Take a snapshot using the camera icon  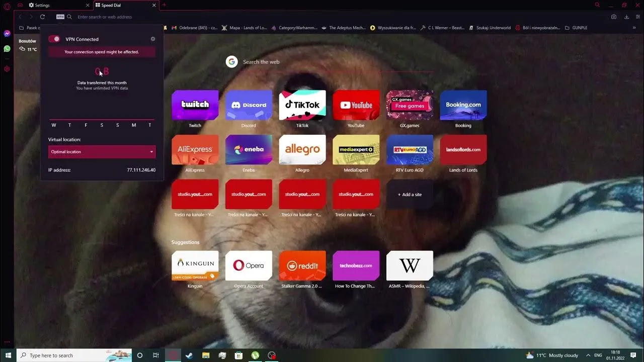613,16
